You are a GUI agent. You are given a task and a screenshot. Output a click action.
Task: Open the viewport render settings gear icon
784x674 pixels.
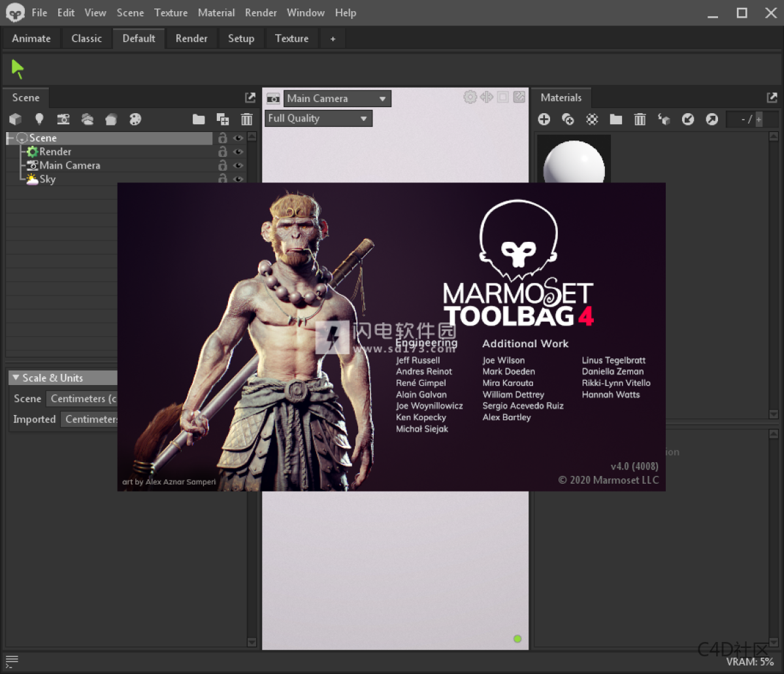[470, 97]
